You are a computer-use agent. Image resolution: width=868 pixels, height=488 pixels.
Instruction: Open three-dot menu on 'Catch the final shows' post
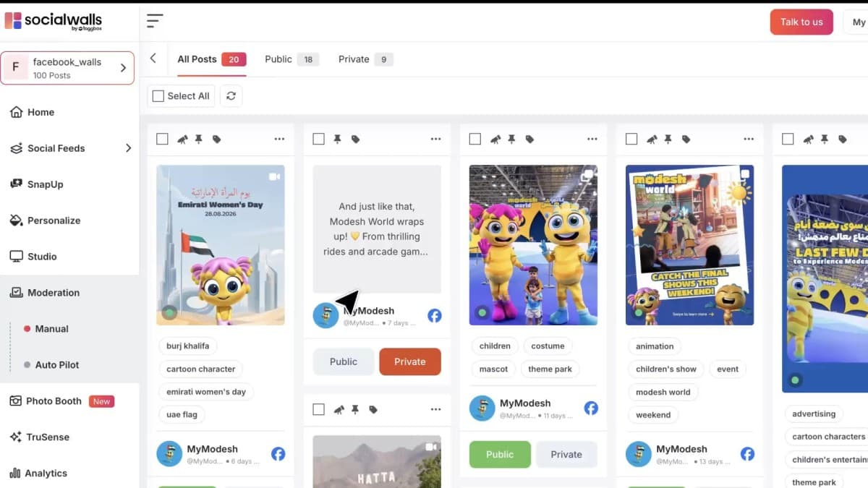click(749, 139)
